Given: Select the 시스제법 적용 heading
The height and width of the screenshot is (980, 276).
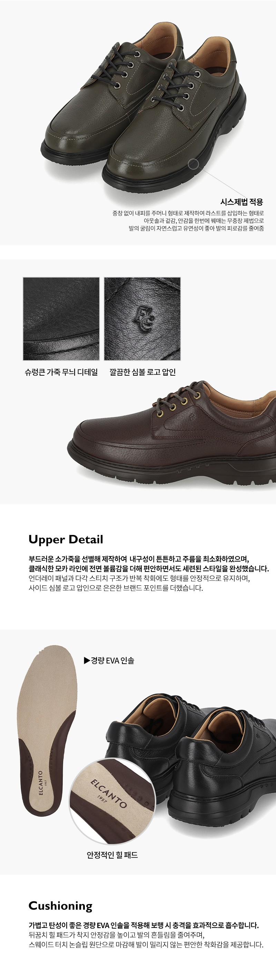Looking at the screenshot, I should point(242,202).
